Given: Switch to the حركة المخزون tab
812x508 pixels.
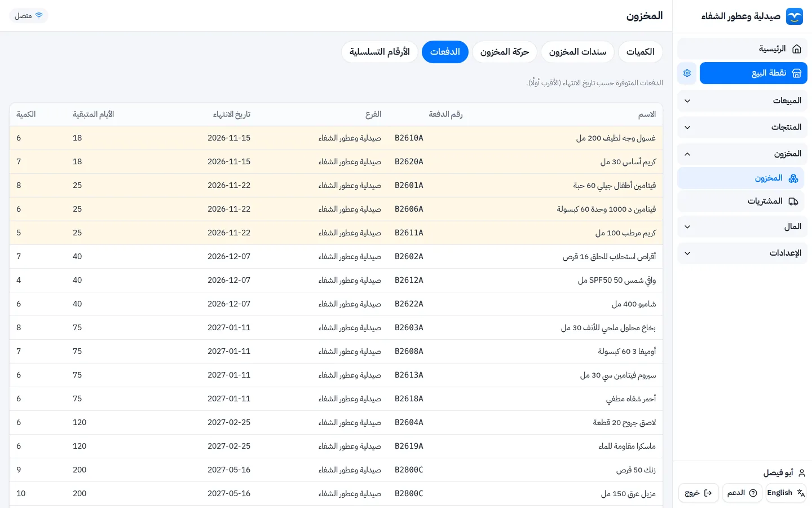Looking at the screenshot, I should pos(505,52).
